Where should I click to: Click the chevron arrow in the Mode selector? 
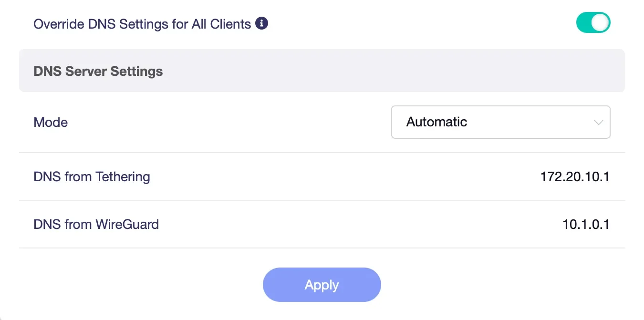[598, 123]
